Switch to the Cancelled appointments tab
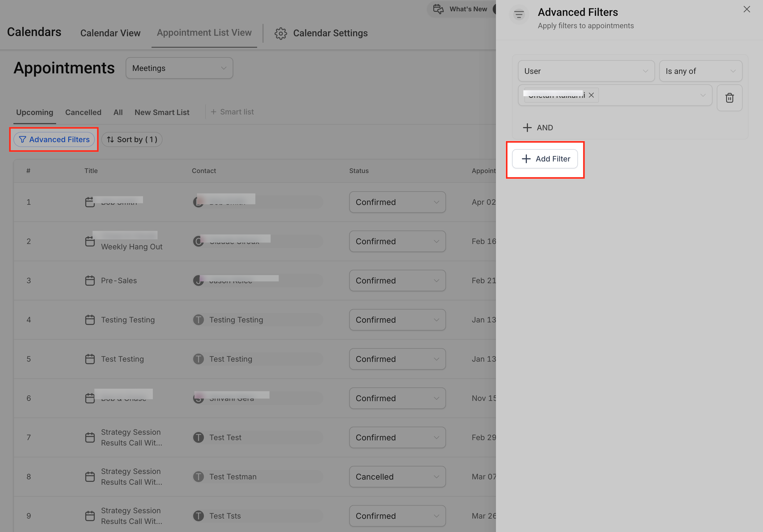 [x=83, y=112]
